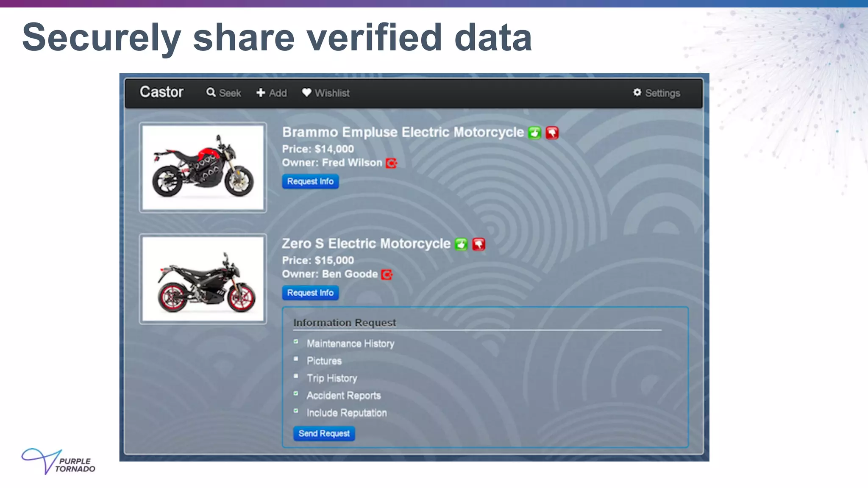Check the Pictures checkbox
Screen dimensions: 868x488
tap(296, 359)
